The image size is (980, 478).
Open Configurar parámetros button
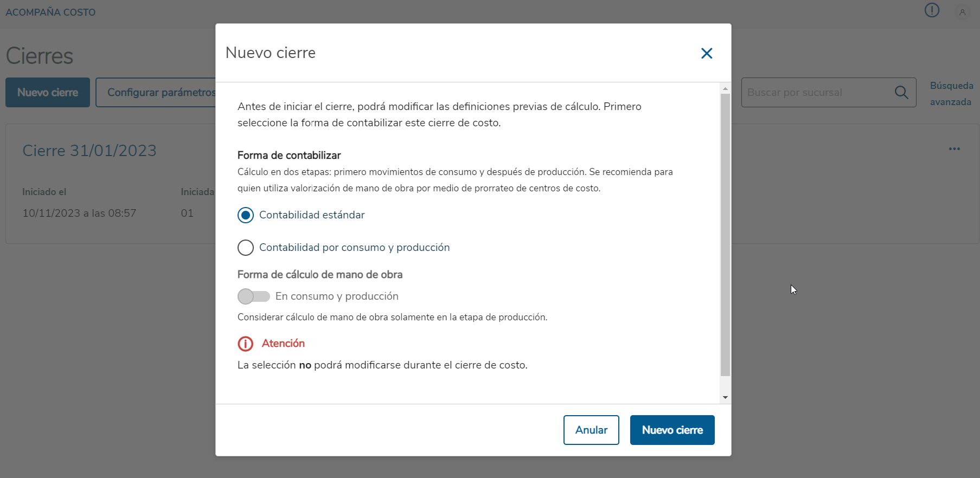156,93
